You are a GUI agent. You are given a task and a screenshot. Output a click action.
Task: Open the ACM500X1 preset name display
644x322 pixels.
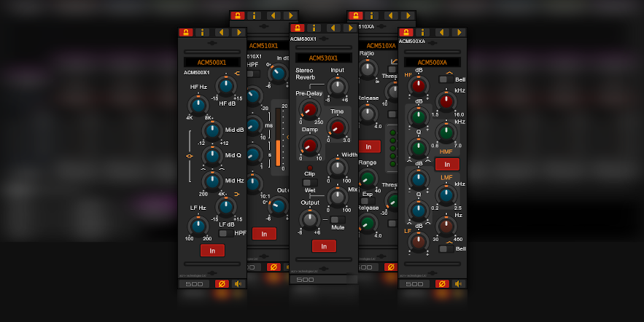212,63
